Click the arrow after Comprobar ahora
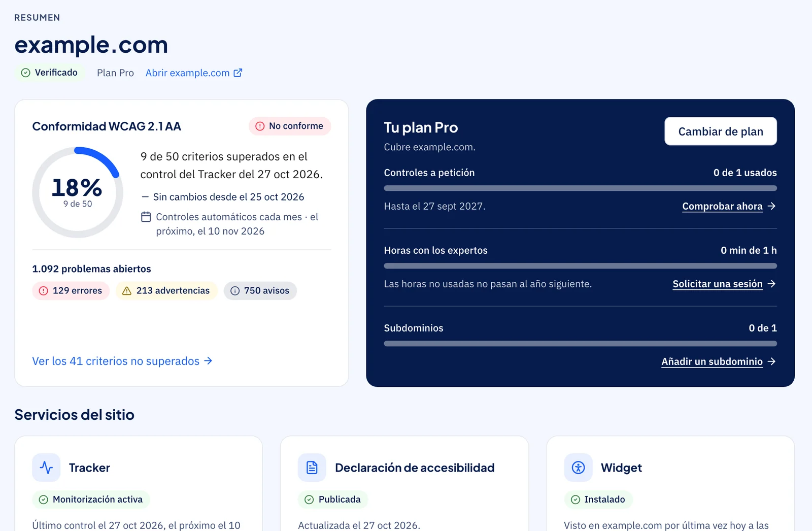812x531 pixels. point(771,206)
